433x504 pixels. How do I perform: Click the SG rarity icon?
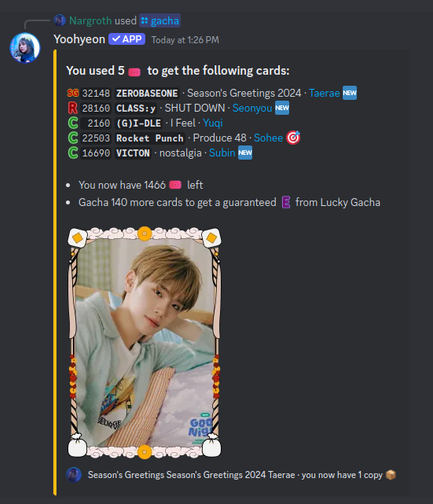click(x=73, y=93)
